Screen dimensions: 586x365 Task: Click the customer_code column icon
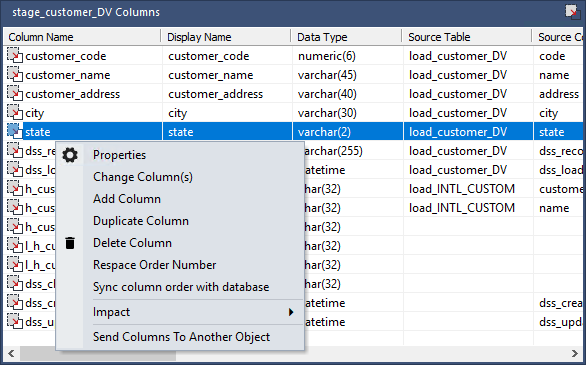pyautogui.click(x=15, y=55)
